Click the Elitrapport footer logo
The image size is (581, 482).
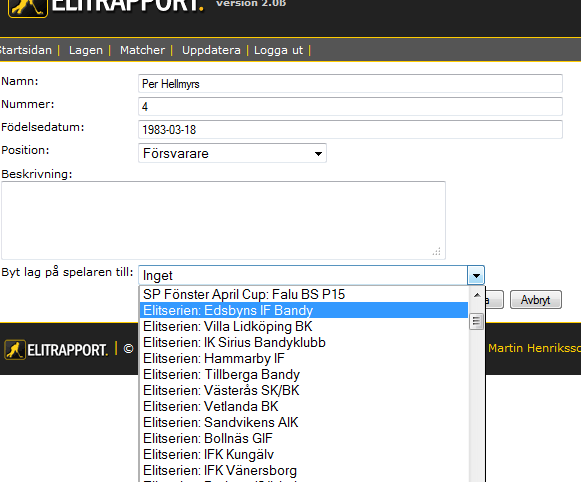tap(56, 349)
